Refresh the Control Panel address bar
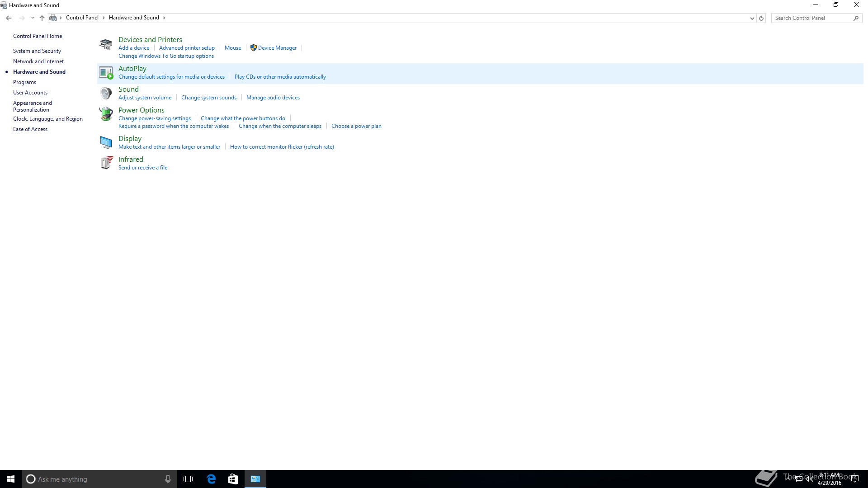Image resolution: width=868 pixels, height=488 pixels. tap(761, 18)
